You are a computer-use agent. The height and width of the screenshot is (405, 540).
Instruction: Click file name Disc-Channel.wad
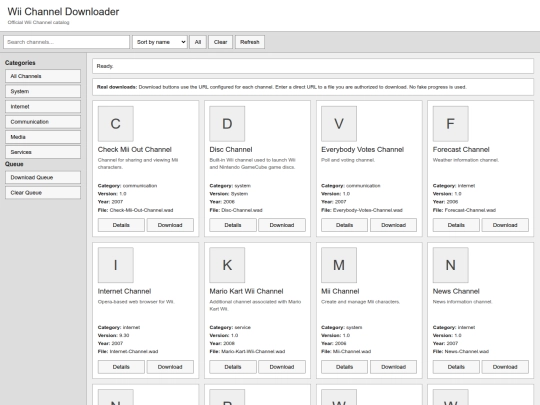(242, 210)
